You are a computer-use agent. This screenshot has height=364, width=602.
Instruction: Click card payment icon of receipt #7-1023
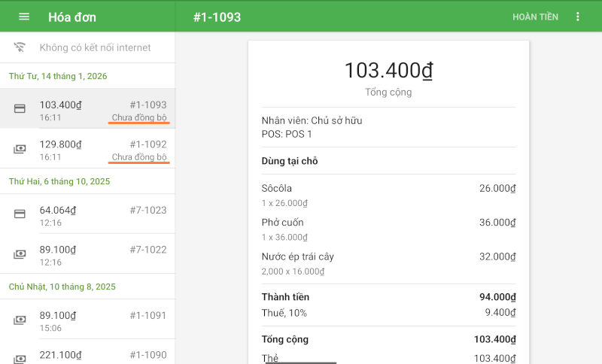20,214
